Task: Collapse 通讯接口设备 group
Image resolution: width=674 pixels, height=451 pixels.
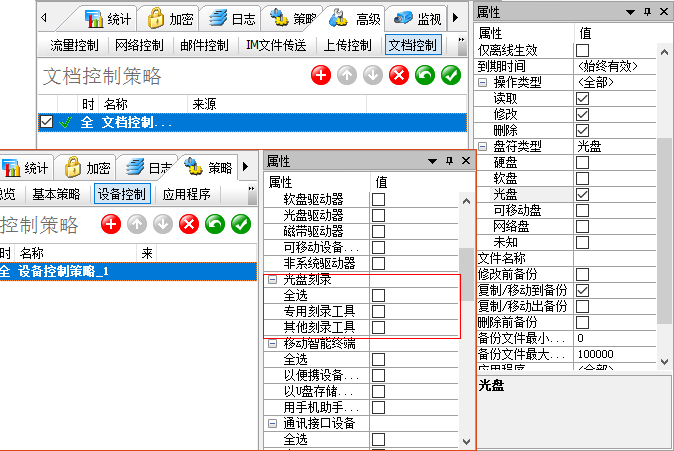Action: [272, 423]
